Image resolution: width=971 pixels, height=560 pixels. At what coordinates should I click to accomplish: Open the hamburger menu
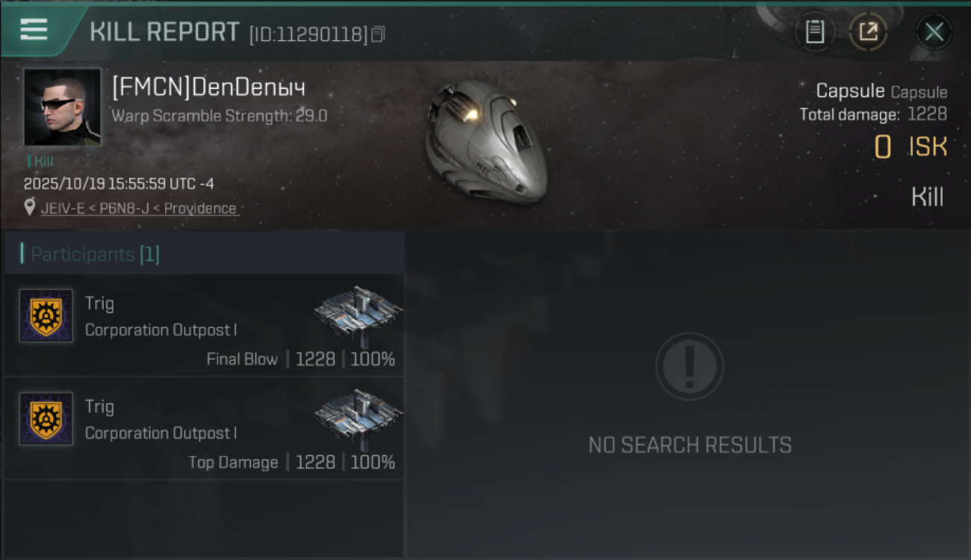click(x=34, y=30)
